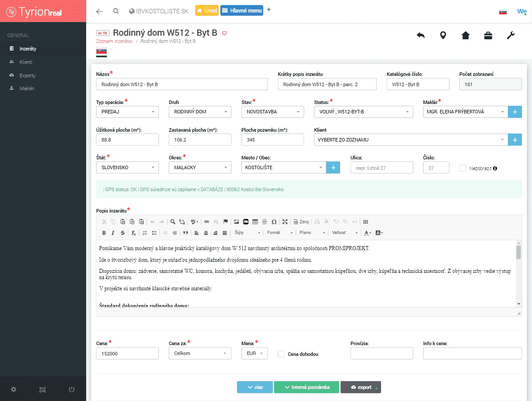Click the power icon in sidebar footer

point(71,389)
